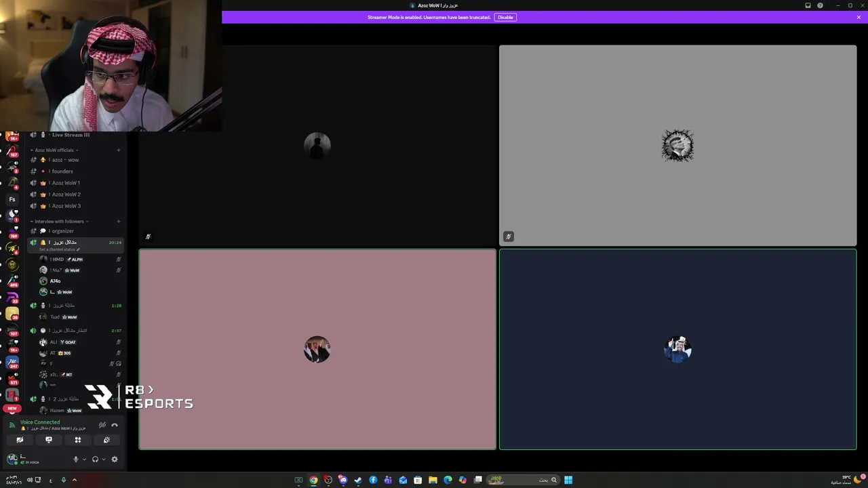Open Microsoft Edge from taskbar
Screen dimensions: 868x488
click(448, 480)
